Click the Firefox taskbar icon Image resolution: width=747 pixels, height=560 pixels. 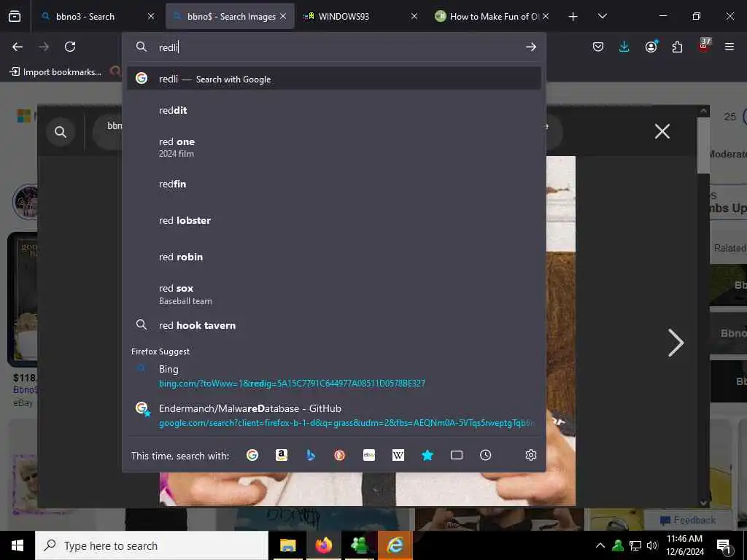pyautogui.click(x=323, y=545)
